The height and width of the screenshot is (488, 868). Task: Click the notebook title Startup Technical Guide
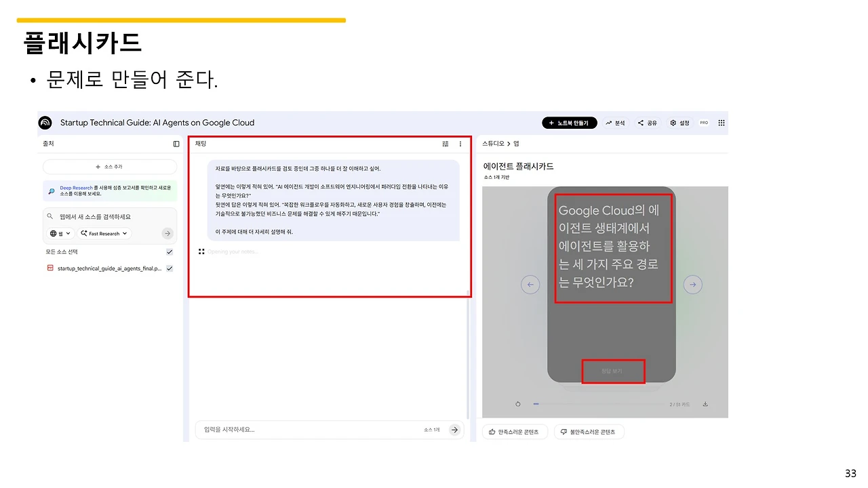pyautogui.click(x=157, y=123)
